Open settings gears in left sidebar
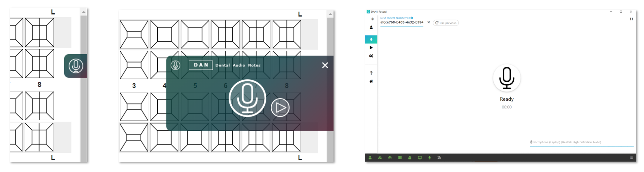 371,56
